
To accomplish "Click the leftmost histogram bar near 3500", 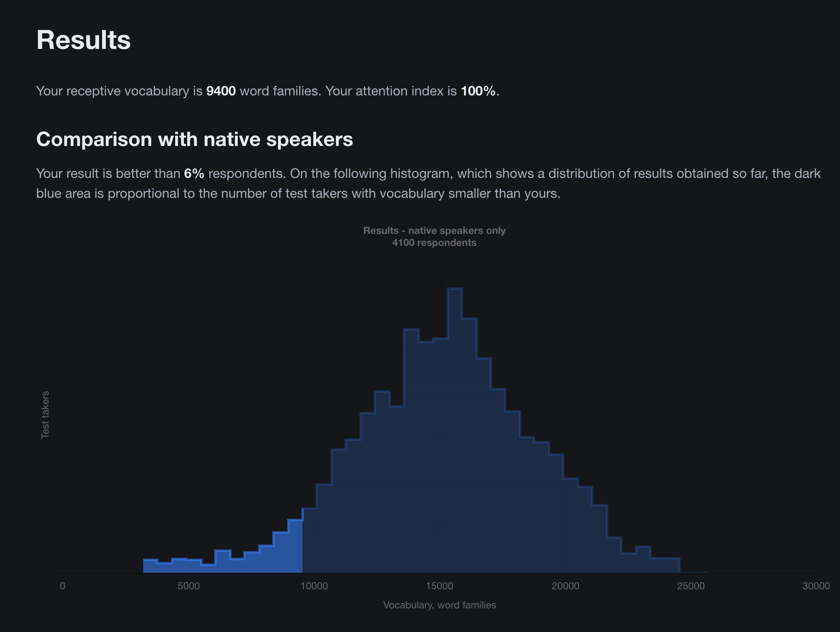I will 150,566.
